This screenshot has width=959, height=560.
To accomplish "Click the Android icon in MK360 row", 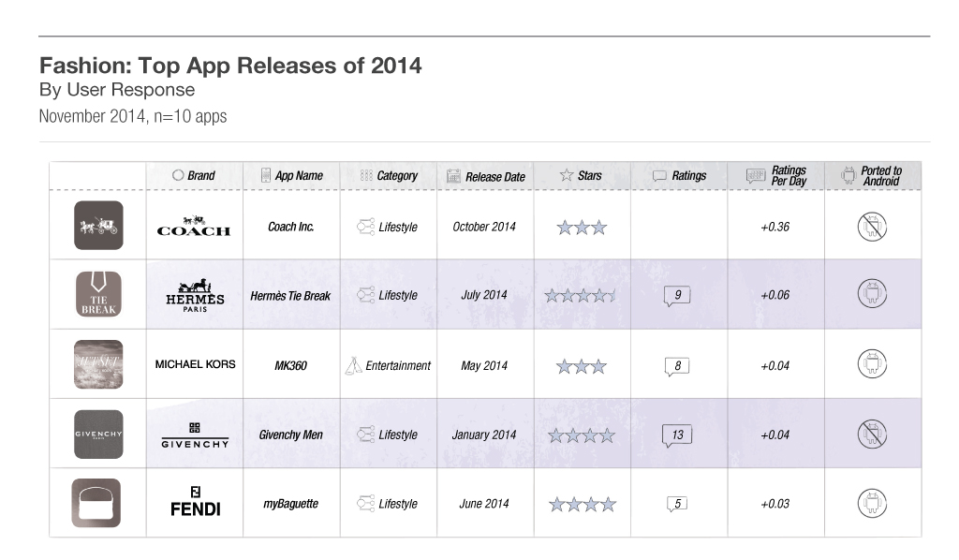I will [872, 363].
